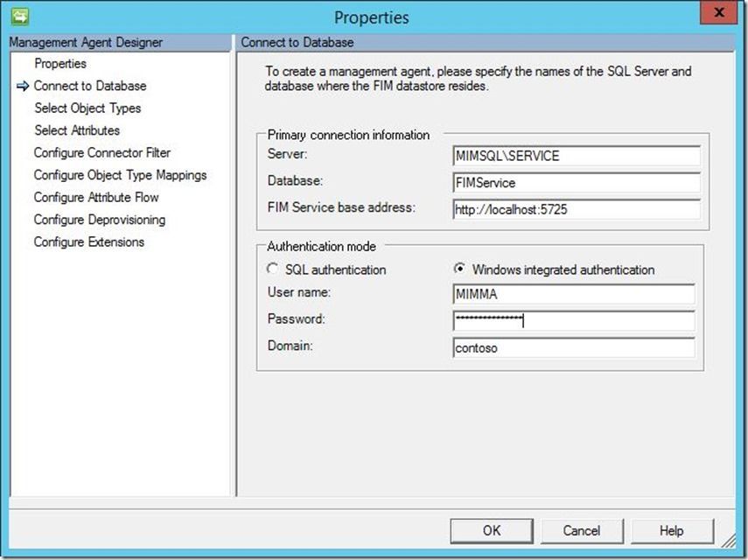Viewport: 748px width, 560px height.
Task: Click the FIM Service base address field
Action: pyautogui.click(x=577, y=209)
